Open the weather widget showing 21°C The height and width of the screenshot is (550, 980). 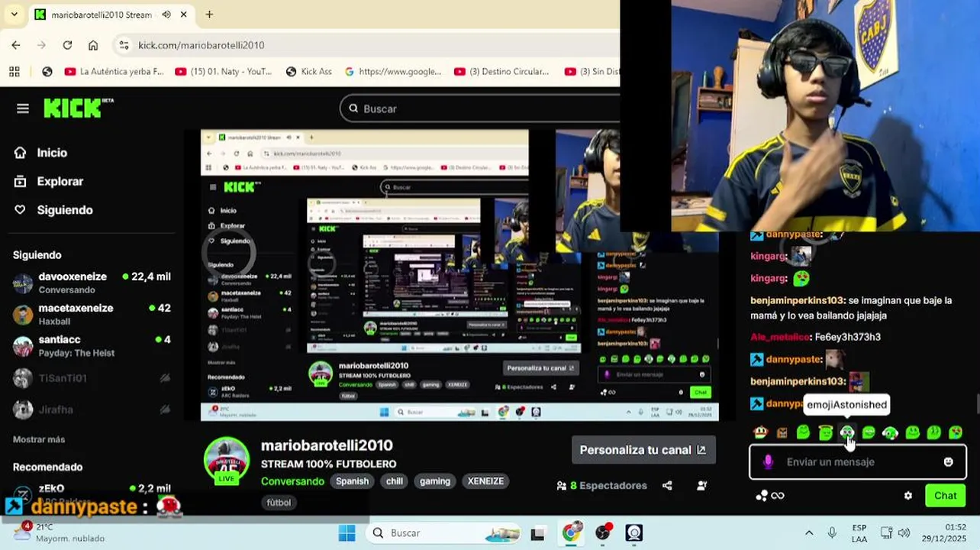[61, 532]
